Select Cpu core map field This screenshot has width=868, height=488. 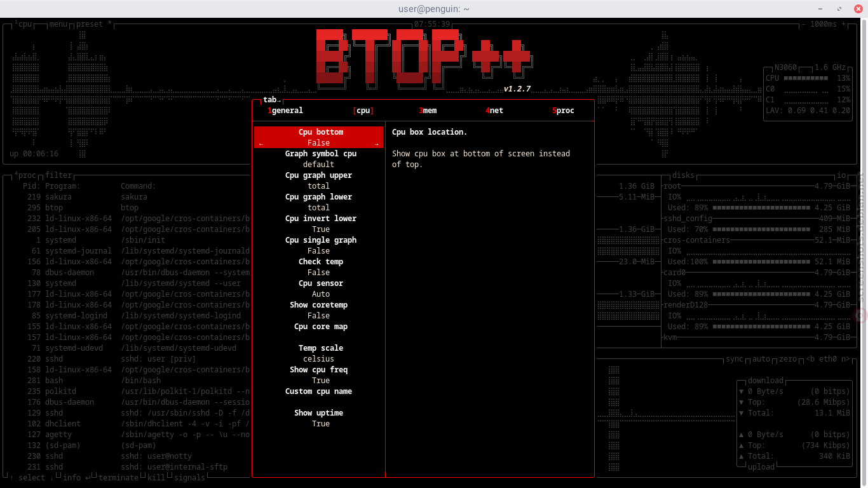[318, 332]
